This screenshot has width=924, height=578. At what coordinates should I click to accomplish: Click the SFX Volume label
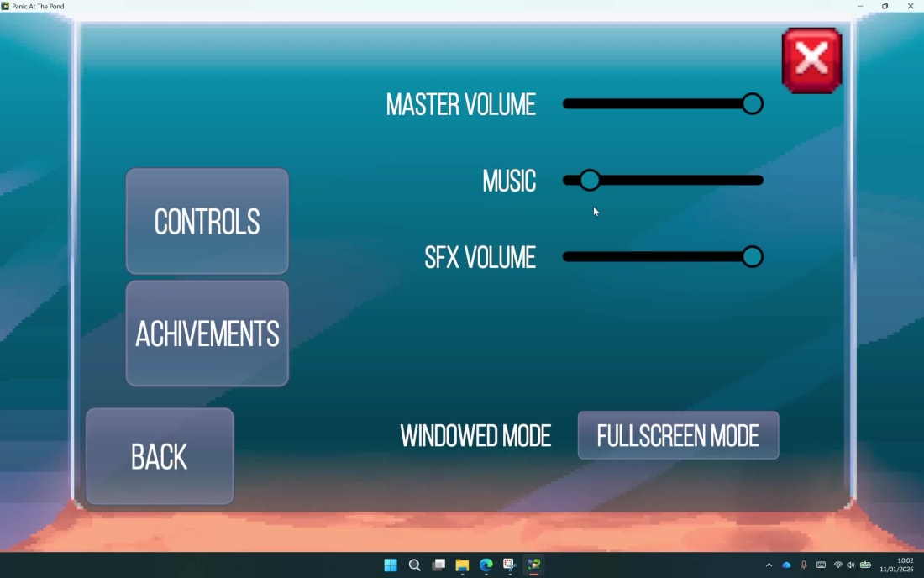480,257
